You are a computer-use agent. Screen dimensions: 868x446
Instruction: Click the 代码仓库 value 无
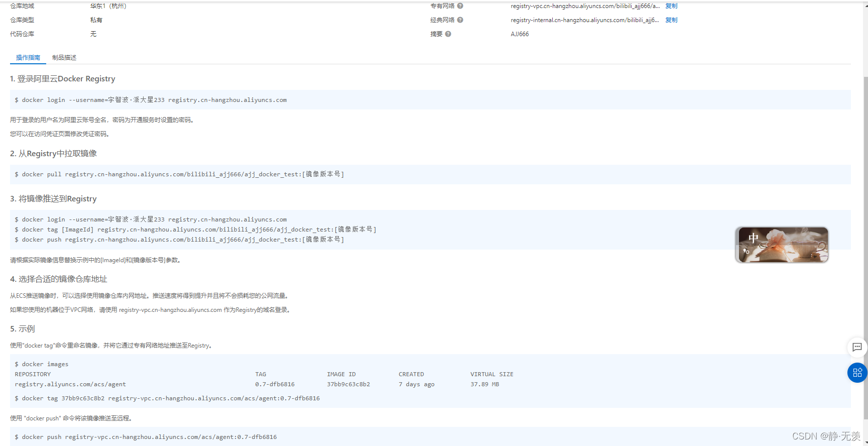tap(93, 34)
